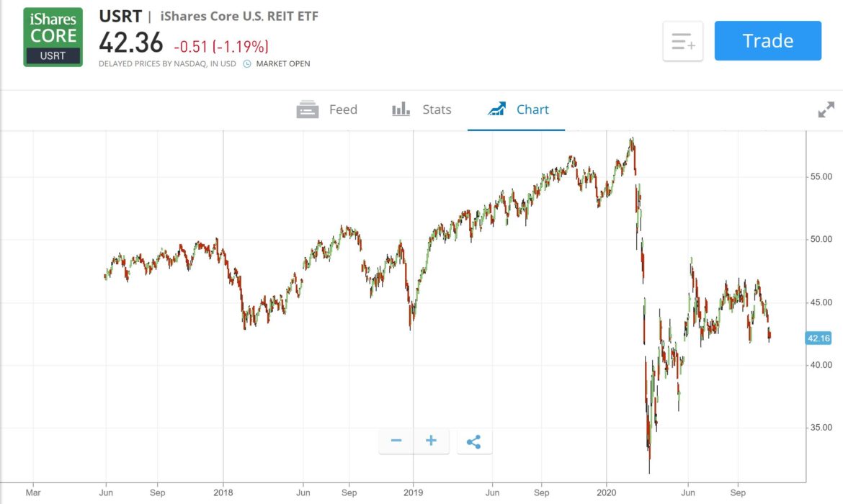
Task: Click the blue Trade button
Action: coord(767,41)
